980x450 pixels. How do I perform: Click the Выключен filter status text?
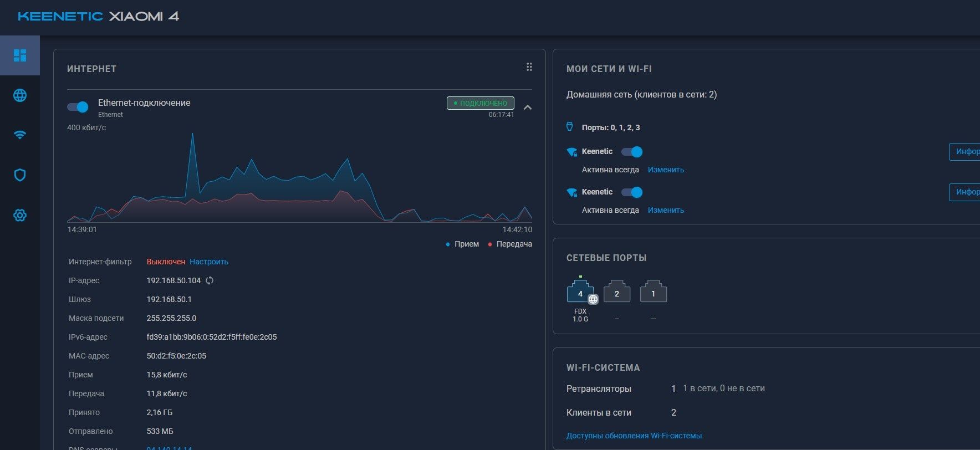[166, 262]
